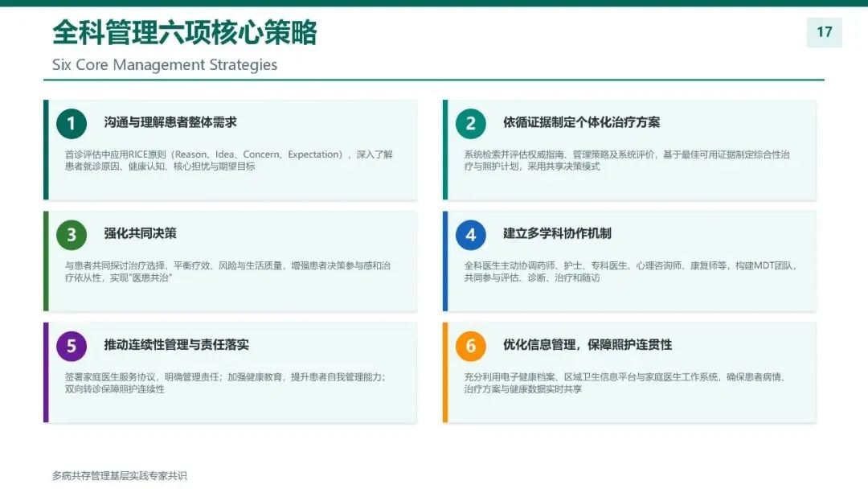This screenshot has height=489, width=868.
Task: Click description mentioning MDT团队
Action: tap(631, 271)
